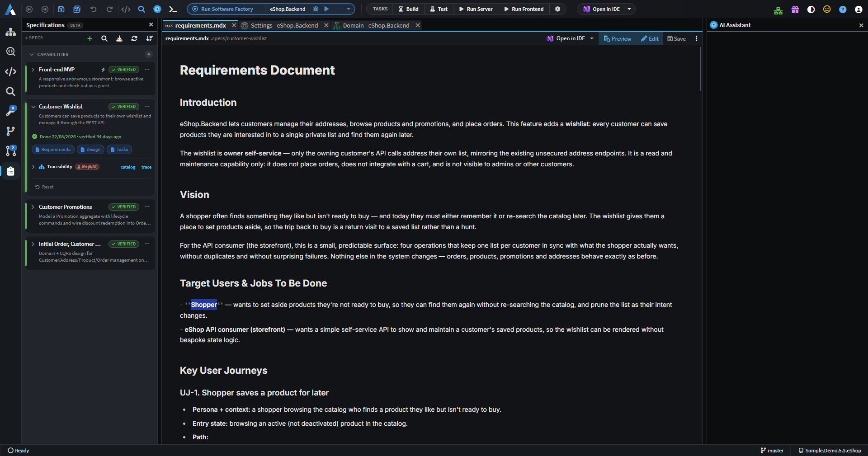
Task: Click the Save All toolbar icon
Action: (77, 9)
